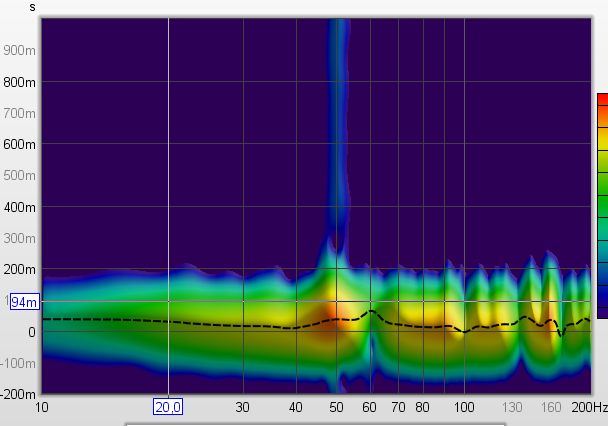Click the 400m time axis label

pyautogui.click(x=19, y=207)
